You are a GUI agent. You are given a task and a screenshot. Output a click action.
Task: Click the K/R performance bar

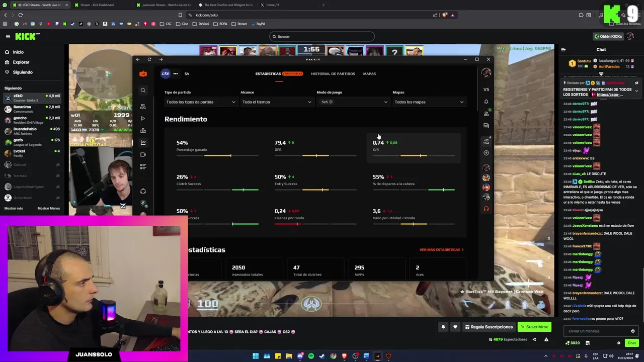414,156
